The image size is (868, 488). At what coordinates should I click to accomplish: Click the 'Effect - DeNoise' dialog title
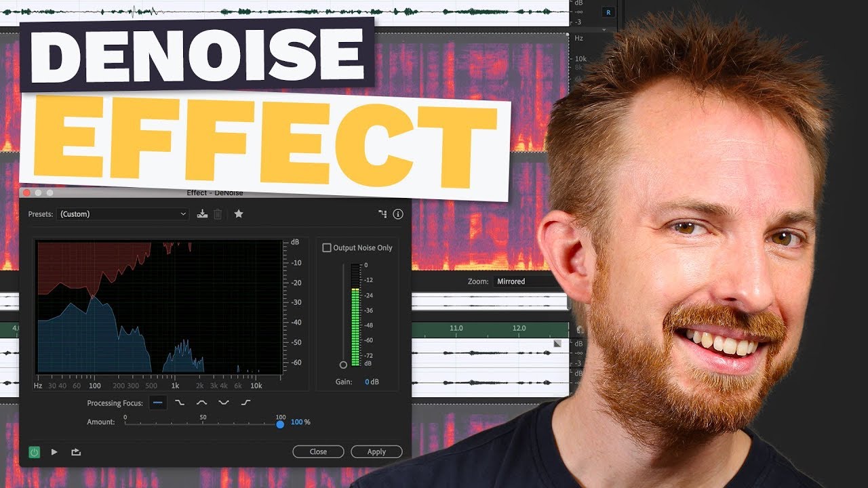coord(215,193)
